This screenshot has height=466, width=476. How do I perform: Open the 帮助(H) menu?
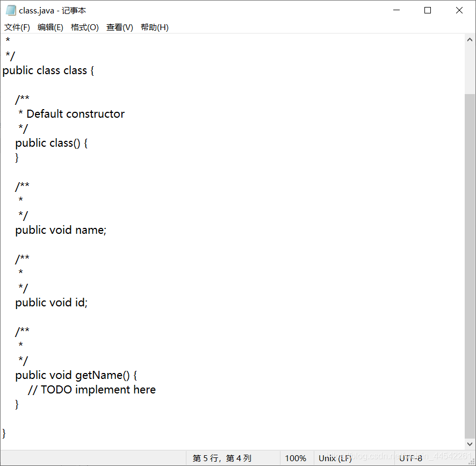coord(154,27)
